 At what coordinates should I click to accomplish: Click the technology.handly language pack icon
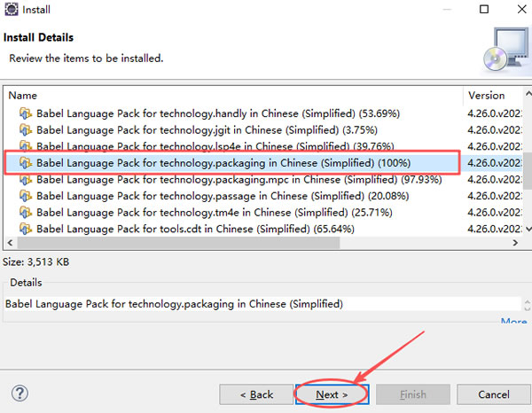pos(26,113)
